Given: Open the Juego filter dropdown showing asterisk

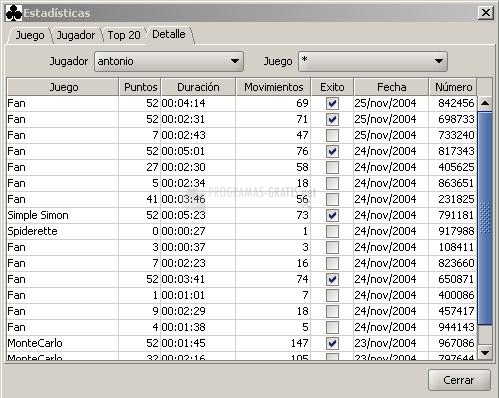Looking at the screenshot, I should point(373,61).
